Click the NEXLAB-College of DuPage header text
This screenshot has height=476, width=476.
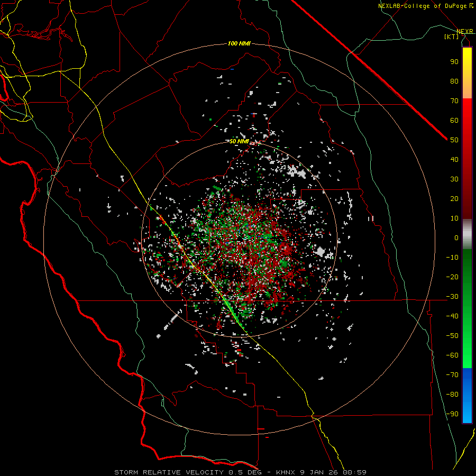click(x=423, y=6)
